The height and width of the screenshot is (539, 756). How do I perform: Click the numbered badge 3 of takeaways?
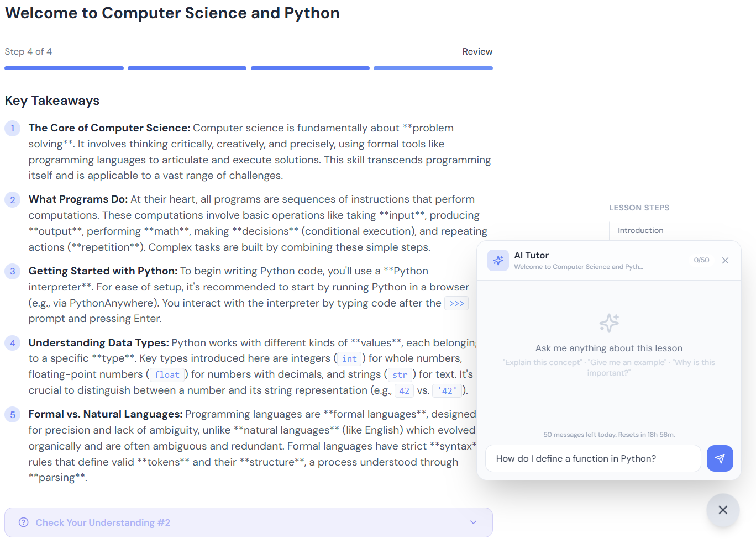[13, 272]
